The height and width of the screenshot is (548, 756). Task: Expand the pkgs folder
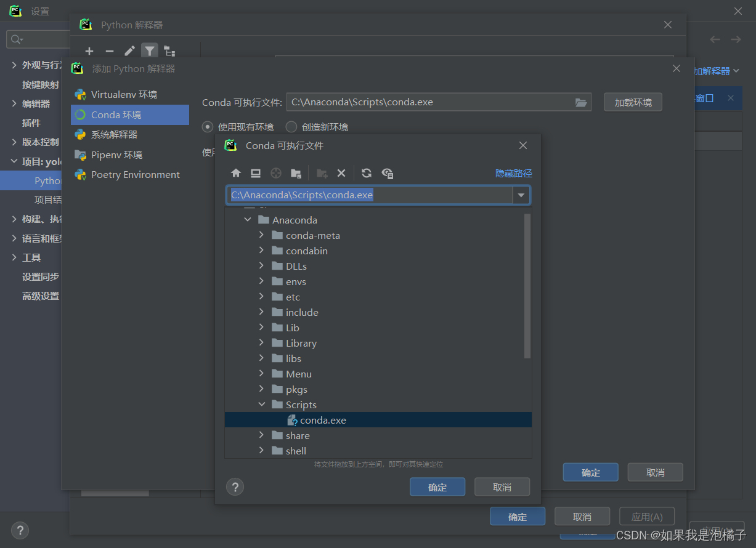coord(261,389)
